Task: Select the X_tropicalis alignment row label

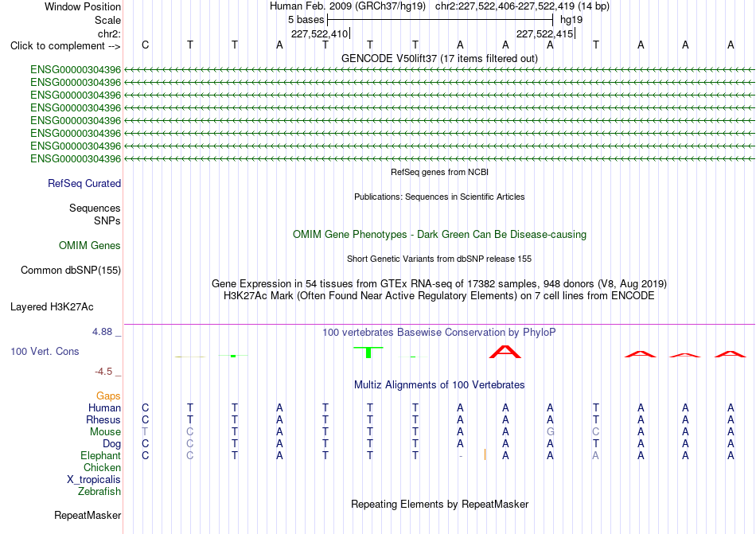Action: click(x=94, y=480)
